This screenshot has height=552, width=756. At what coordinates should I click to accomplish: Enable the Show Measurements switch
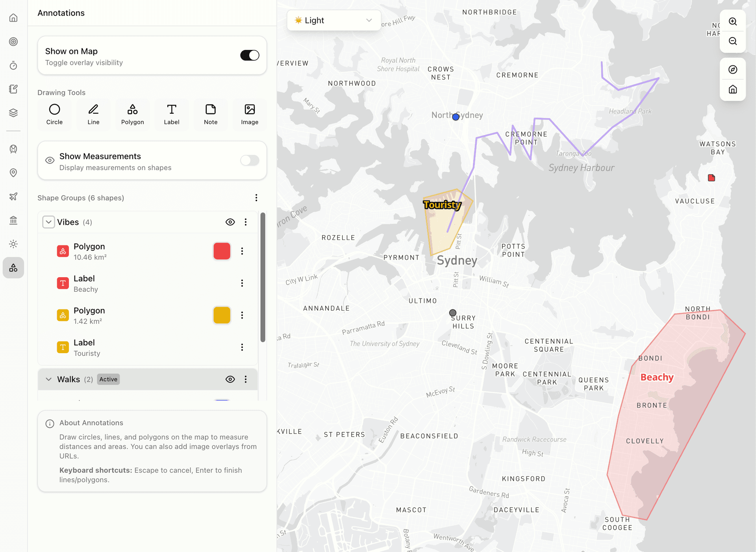pyautogui.click(x=250, y=160)
